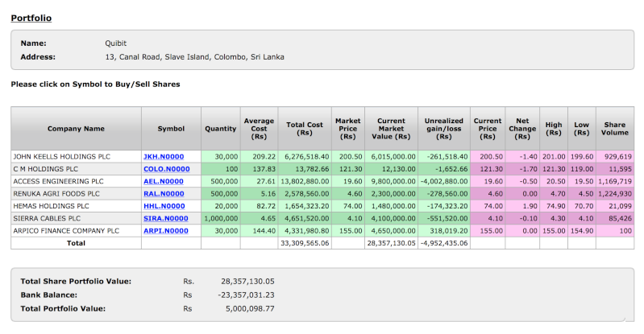
Task: Click the Net Change (Rs) column header
Action: pyautogui.click(x=522, y=129)
